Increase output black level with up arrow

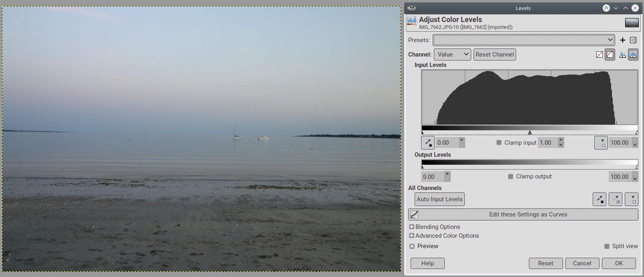tap(448, 174)
